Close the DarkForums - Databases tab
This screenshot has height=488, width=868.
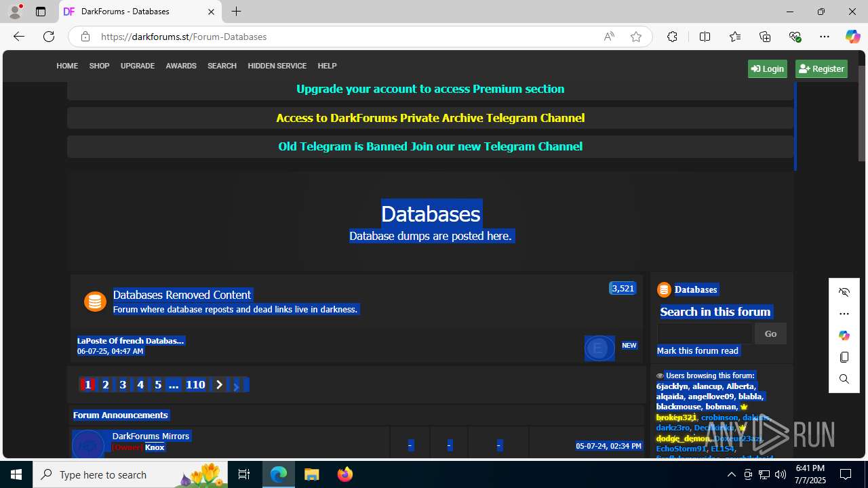[x=211, y=12]
